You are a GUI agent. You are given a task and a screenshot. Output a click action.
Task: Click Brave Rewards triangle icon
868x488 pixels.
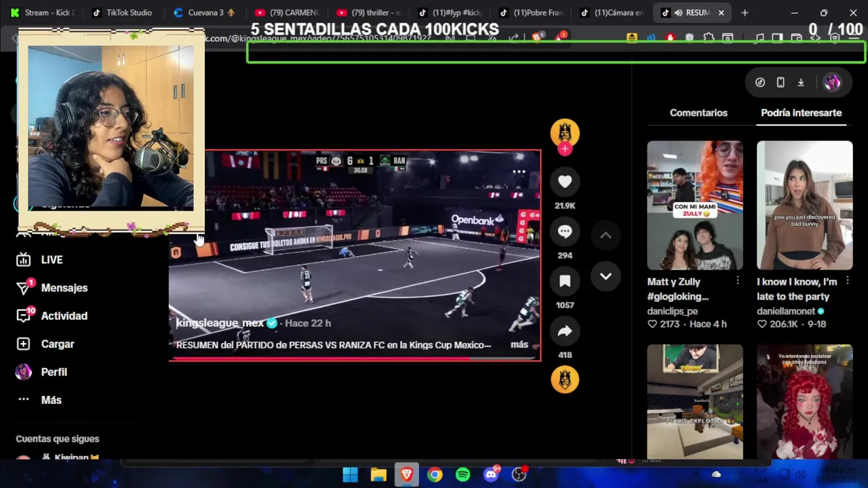coord(561,37)
